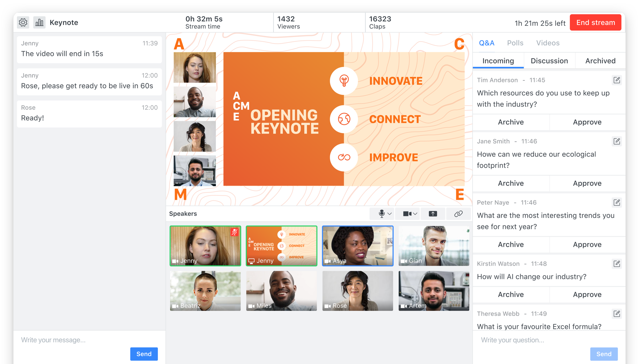Open the analytics bar chart panel
This screenshot has width=639, height=364.
39,22
